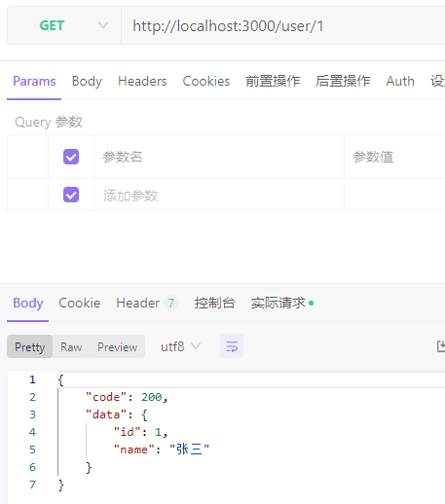Open the utf8 encoding dropdown
Screen dimensions: 445x504
coord(181,346)
